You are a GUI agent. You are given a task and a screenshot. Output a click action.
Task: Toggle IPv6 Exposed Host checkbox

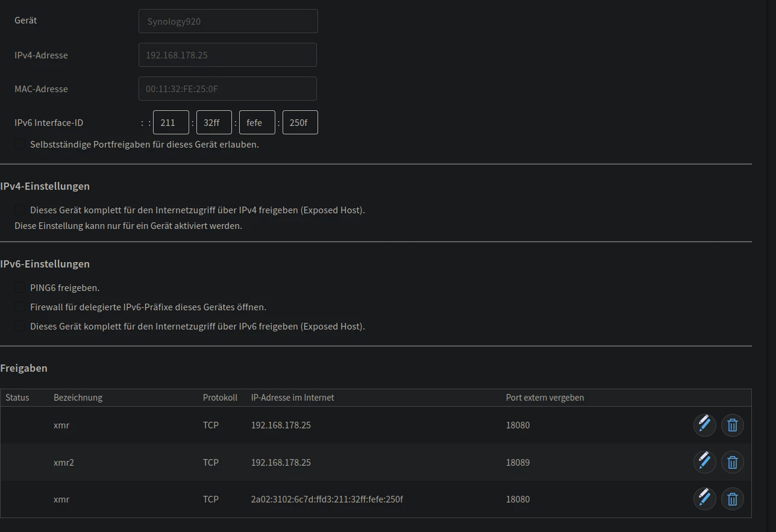pyautogui.click(x=20, y=326)
